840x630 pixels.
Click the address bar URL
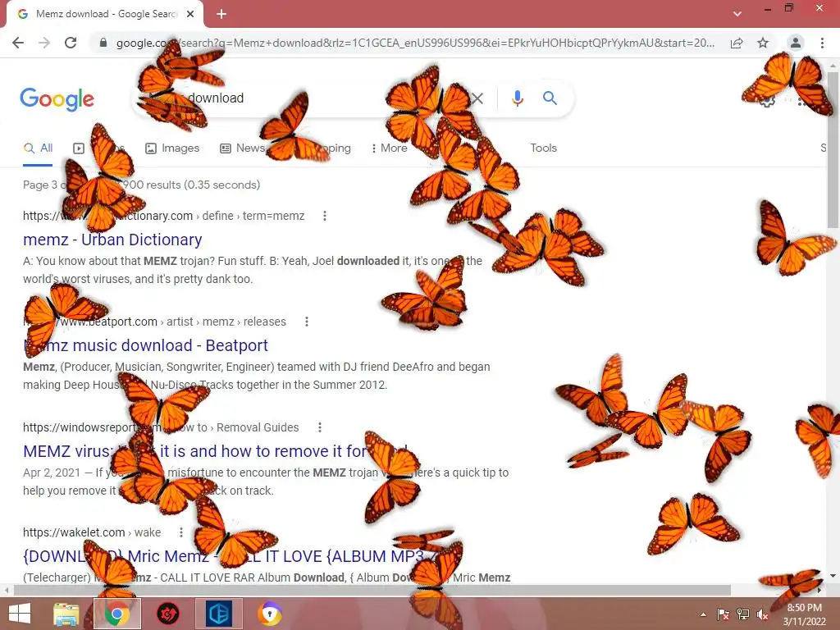pyautogui.click(x=415, y=43)
